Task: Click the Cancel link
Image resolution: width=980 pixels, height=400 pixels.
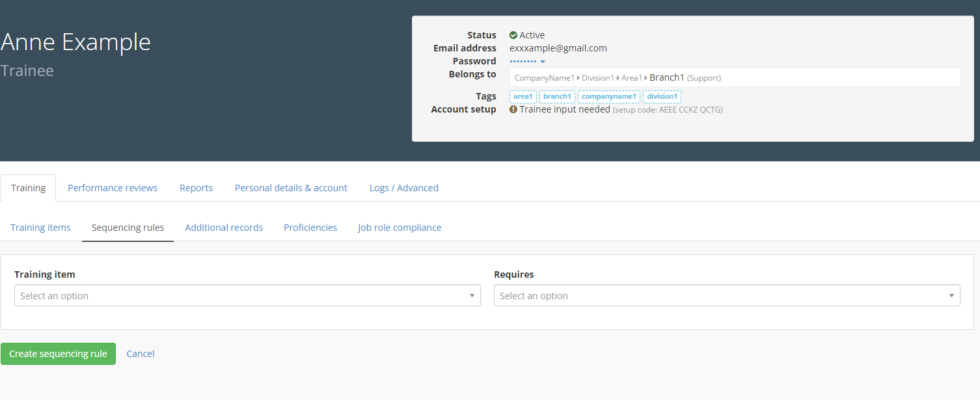Action: (141, 354)
